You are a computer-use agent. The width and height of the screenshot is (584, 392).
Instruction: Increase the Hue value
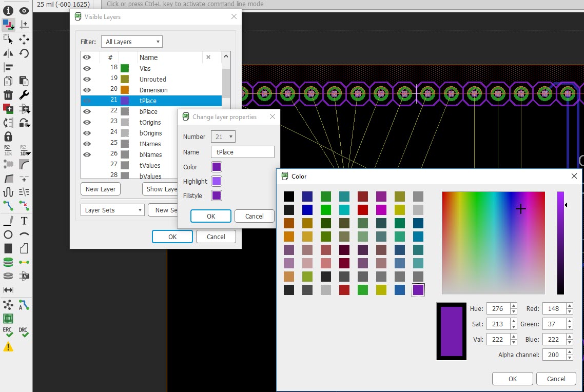click(514, 306)
